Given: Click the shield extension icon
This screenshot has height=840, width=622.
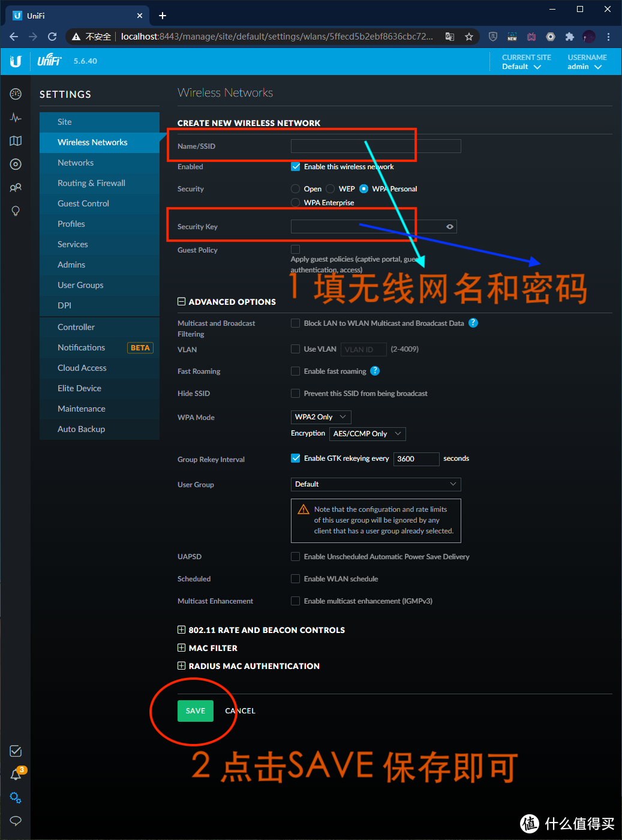Looking at the screenshot, I should [493, 37].
